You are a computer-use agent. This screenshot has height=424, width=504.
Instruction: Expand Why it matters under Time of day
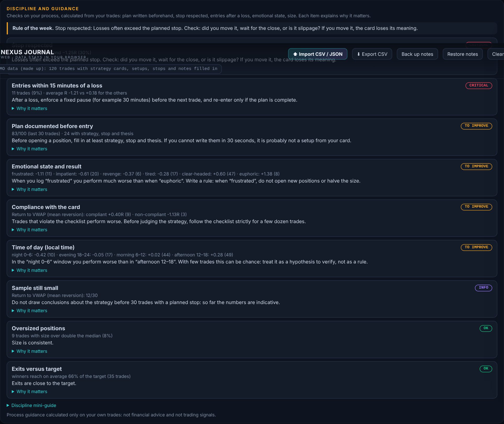[x=29, y=270]
